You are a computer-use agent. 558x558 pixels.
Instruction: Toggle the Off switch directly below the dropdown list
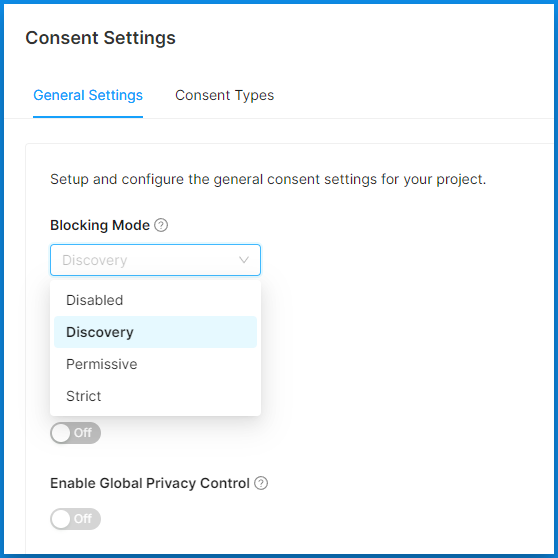tap(75, 433)
